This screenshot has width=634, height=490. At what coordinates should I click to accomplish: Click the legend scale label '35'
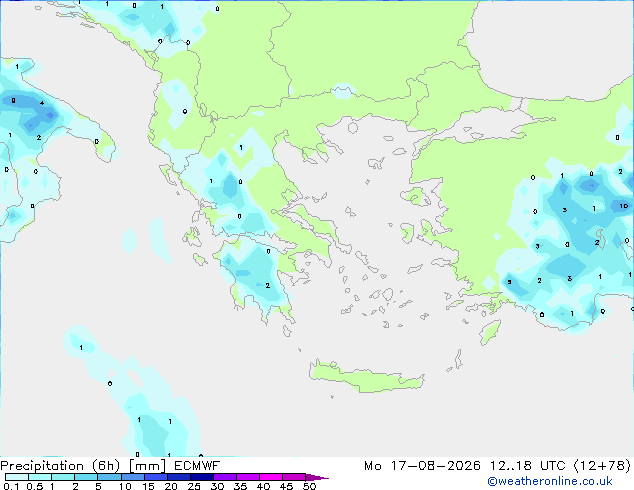[240, 486]
